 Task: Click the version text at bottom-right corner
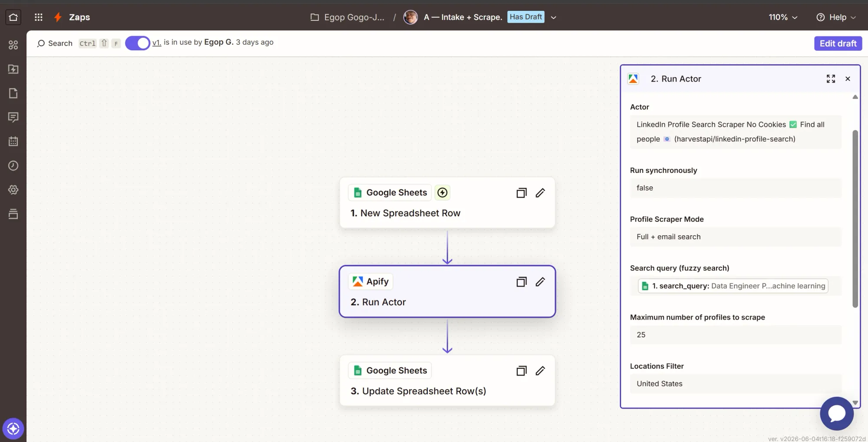[817, 439]
